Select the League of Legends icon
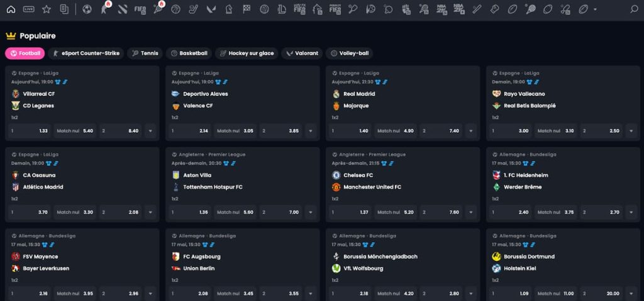The width and height of the screenshot is (644, 301). click(x=282, y=9)
